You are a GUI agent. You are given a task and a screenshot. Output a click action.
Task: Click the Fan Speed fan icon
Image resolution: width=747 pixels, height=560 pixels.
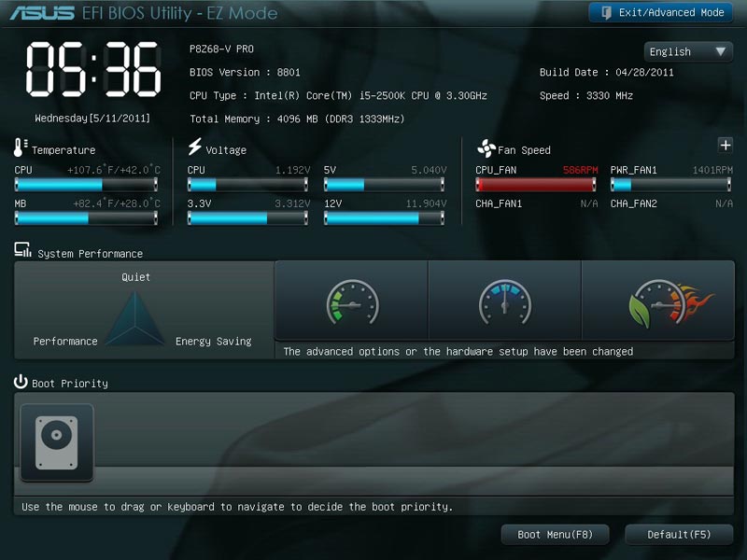tap(486, 148)
